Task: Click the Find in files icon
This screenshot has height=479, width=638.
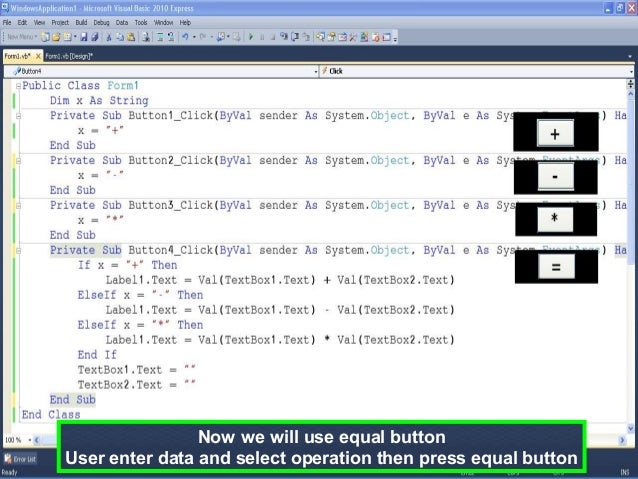Action: pyautogui.click(x=146, y=37)
